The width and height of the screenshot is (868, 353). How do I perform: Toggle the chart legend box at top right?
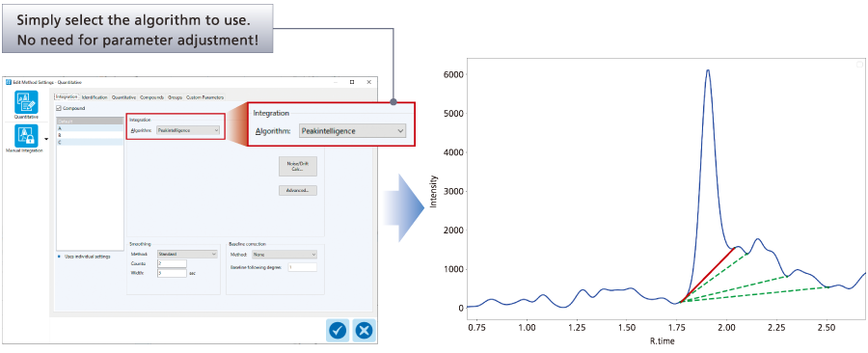point(859,65)
